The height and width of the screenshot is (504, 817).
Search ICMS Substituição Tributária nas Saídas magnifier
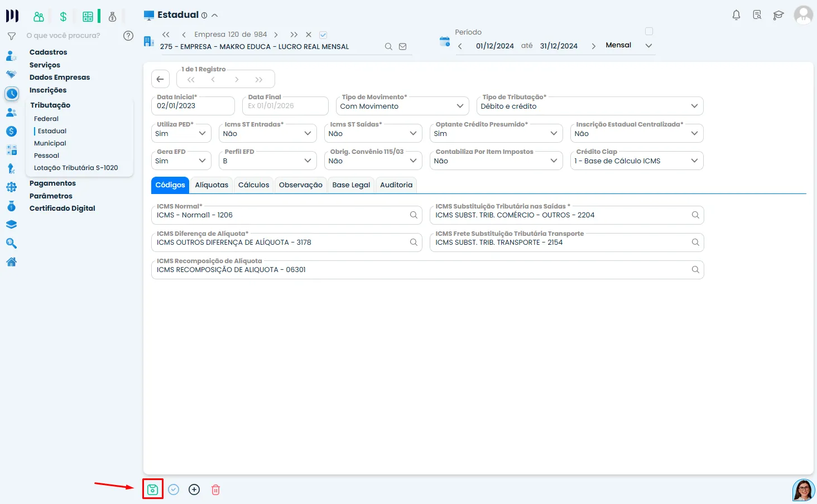(695, 215)
